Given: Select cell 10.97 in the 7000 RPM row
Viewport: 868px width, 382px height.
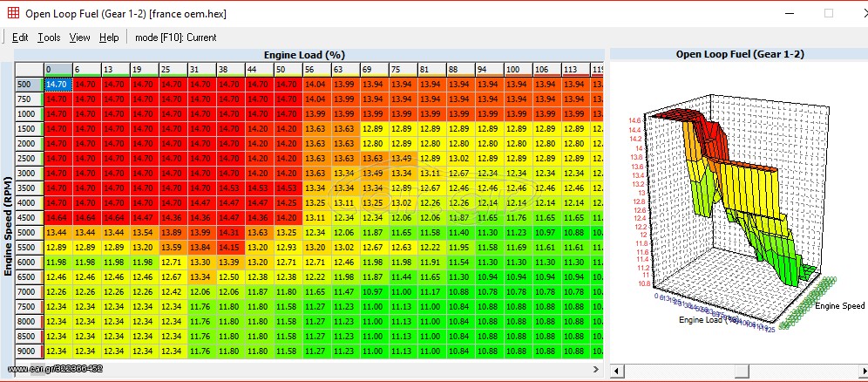Looking at the screenshot, I should 375,292.
